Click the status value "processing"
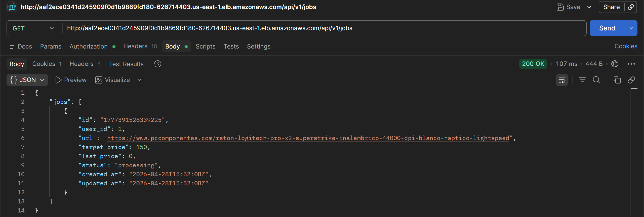 pos(136,165)
